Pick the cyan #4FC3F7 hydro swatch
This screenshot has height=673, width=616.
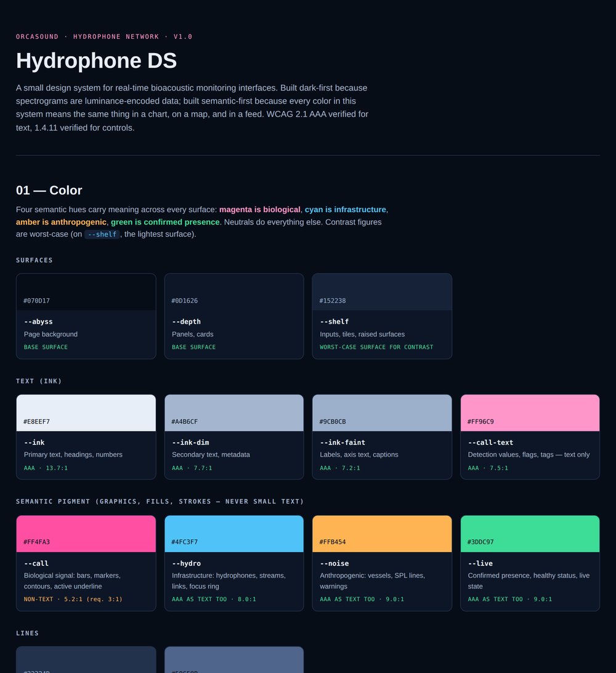[x=234, y=534]
